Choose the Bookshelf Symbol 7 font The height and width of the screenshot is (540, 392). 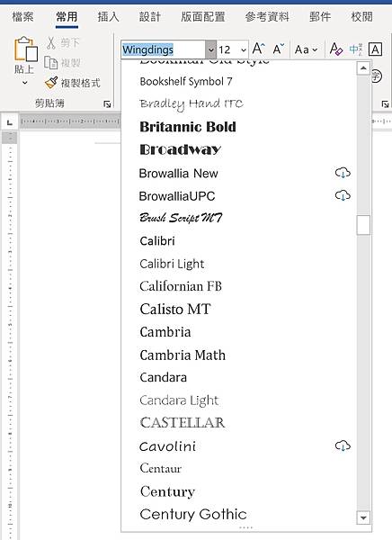(x=239, y=82)
